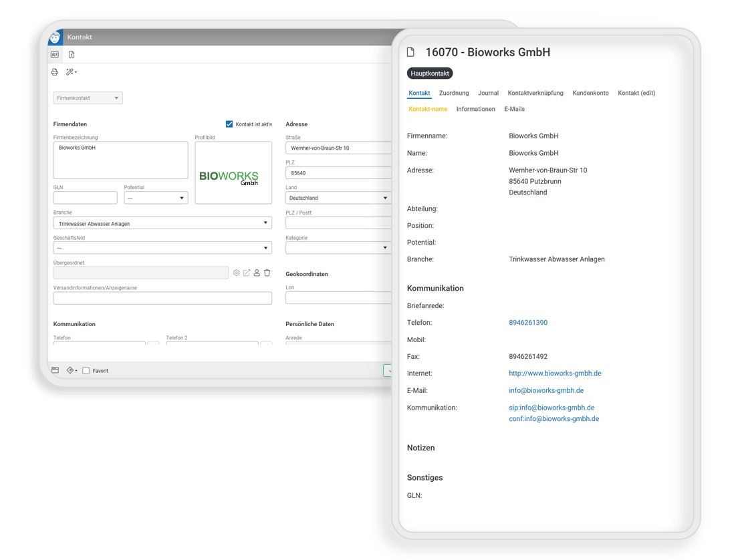Click into the Firmenbezeichnung text field
734x560 pixels.
coord(121,160)
